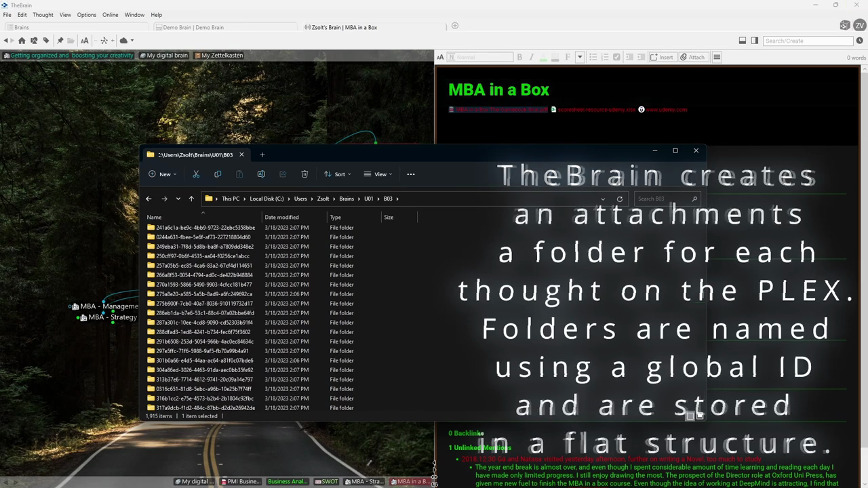The width and height of the screenshot is (868, 488).
Task: Click the Rename icon in File Explorer
Action: (261, 174)
